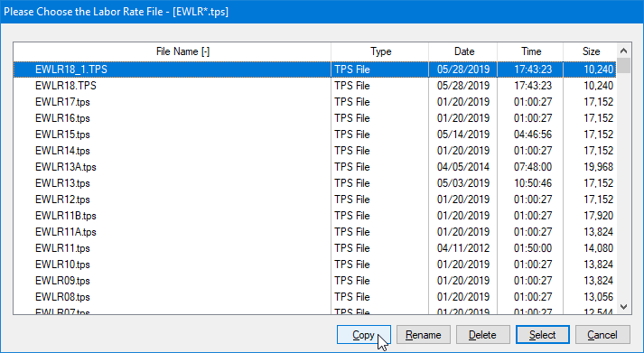Select the EWLR11B.tps file row

pos(315,216)
